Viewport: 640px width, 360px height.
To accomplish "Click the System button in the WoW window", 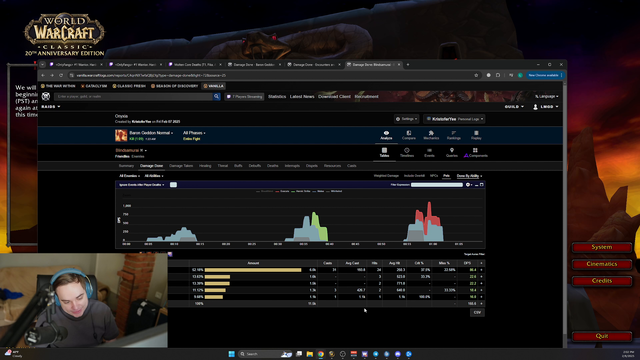I will [x=602, y=247].
